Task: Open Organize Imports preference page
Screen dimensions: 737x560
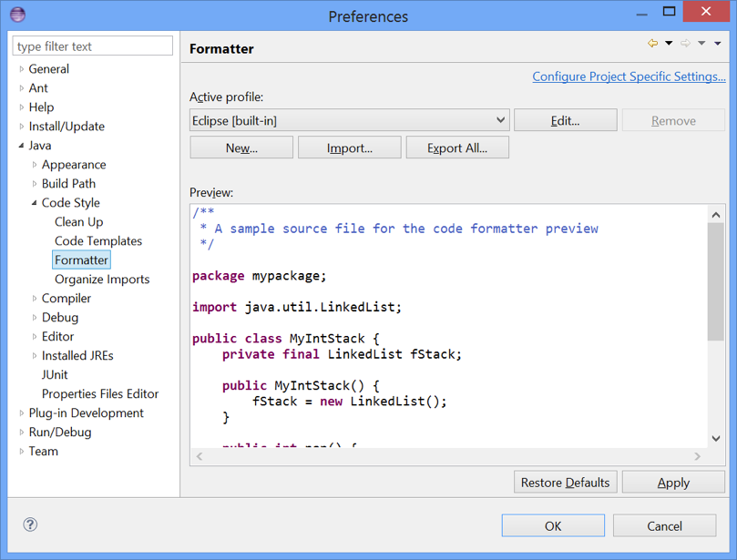Action: 102,279
